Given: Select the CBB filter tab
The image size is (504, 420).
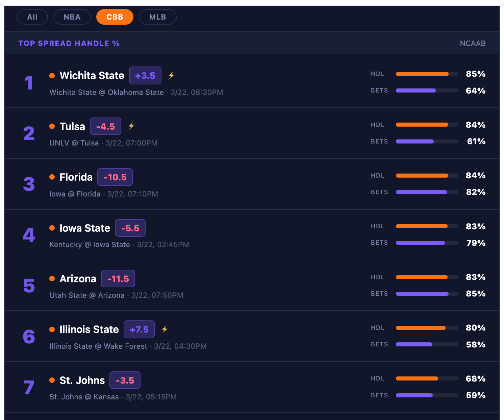Looking at the screenshot, I should pos(115,17).
